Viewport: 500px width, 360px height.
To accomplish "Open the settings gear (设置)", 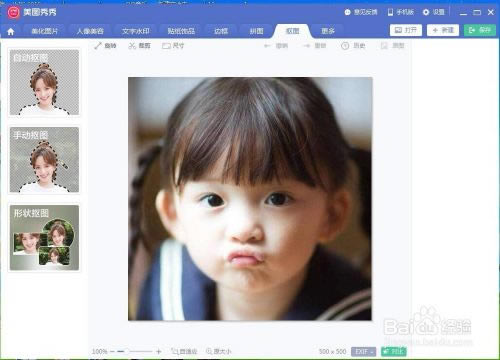I will [x=426, y=12].
